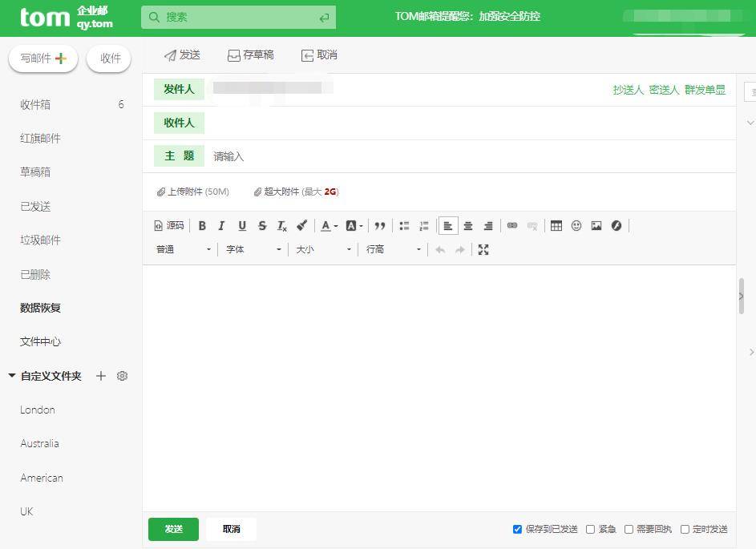The width and height of the screenshot is (756, 549).
Task: Insert a table into the message
Action: pyautogui.click(x=556, y=225)
